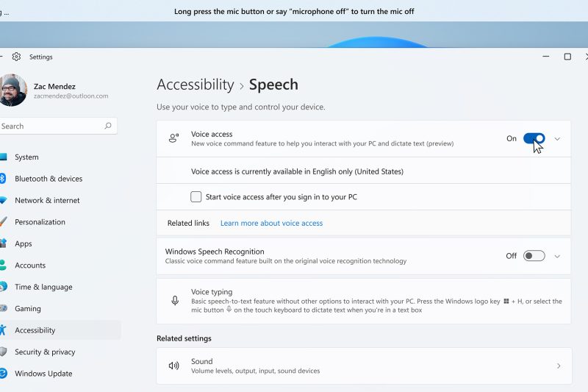Click the Accounts person icon in sidebar

[3, 266]
